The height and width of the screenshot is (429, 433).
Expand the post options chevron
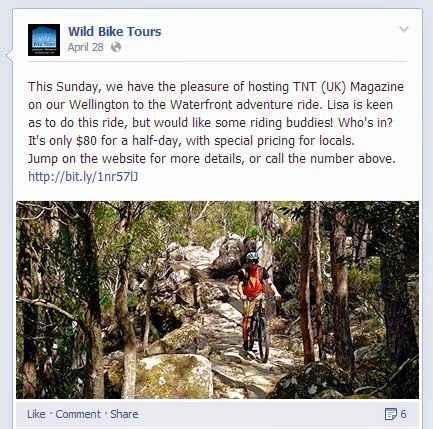pyautogui.click(x=404, y=29)
